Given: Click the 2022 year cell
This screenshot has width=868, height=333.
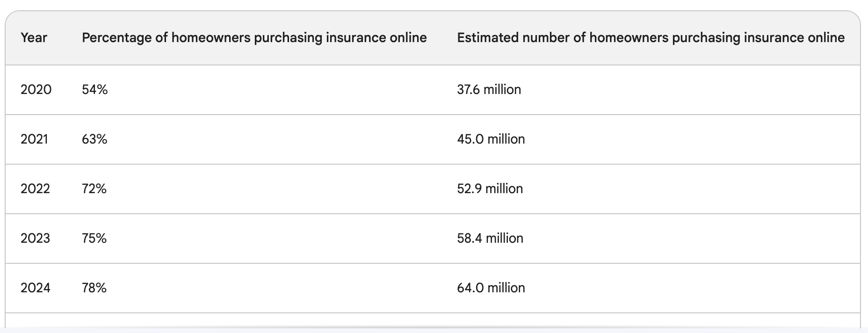Looking at the screenshot, I should click(35, 189).
